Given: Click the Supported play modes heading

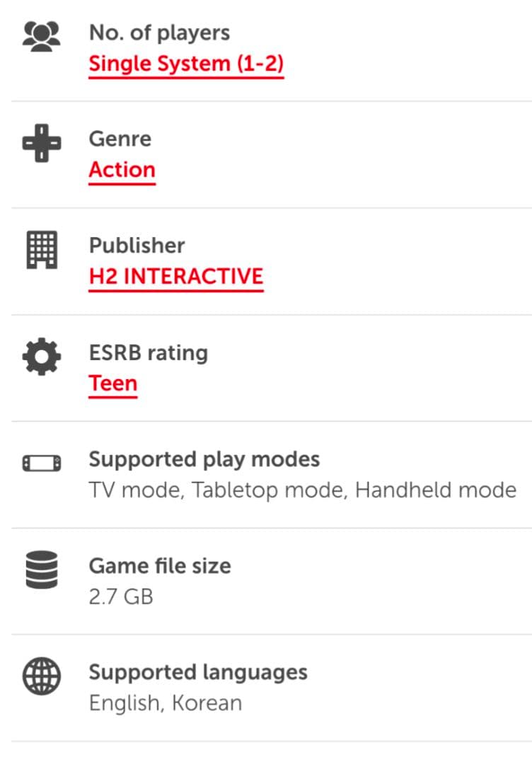Looking at the screenshot, I should pyautogui.click(x=204, y=459).
